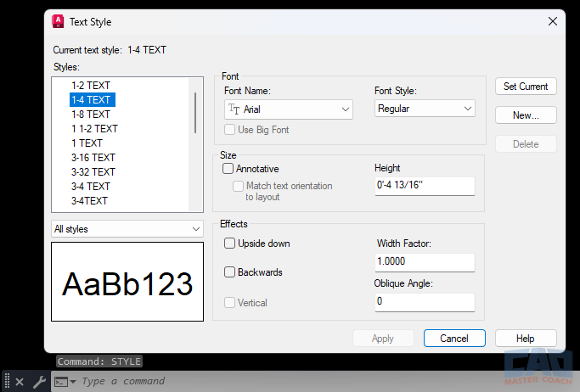Click the New... button
This screenshot has width=580, height=392.
pos(526,115)
